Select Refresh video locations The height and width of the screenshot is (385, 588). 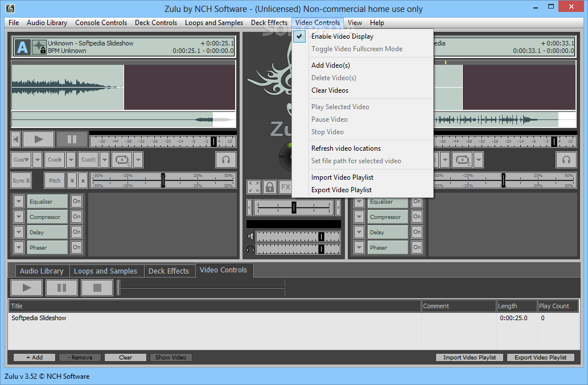click(362, 148)
